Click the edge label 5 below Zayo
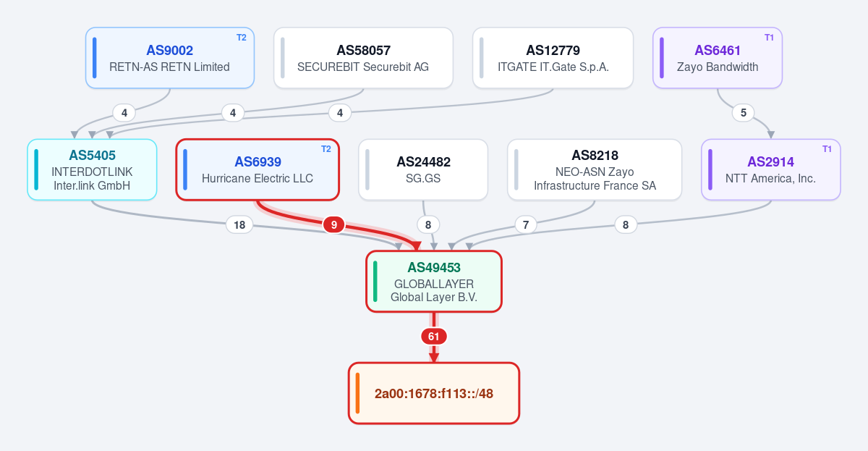This screenshot has height=451, width=868. click(x=743, y=113)
